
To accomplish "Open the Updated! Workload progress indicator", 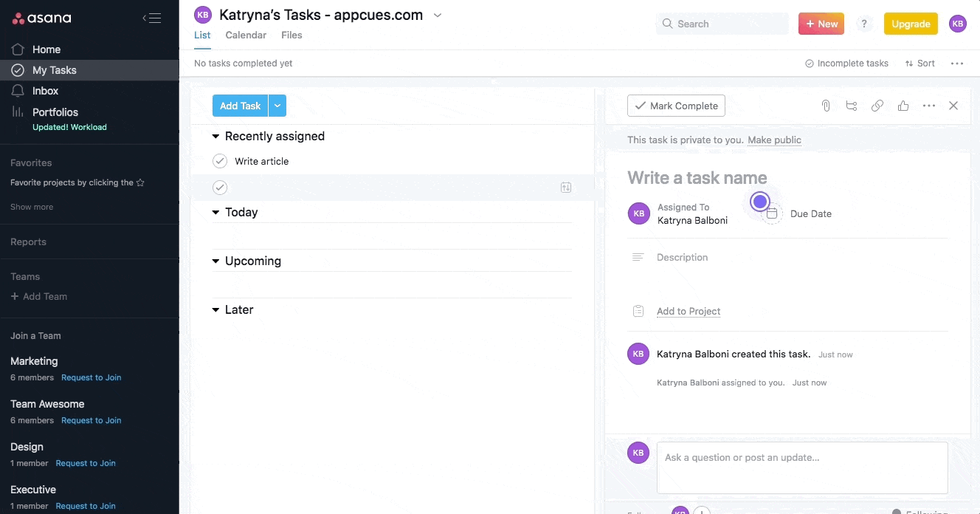I will coord(69,126).
